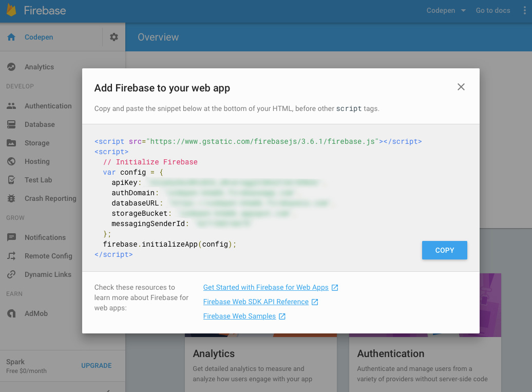Click the gstatic firebase.js script URL

262,141
